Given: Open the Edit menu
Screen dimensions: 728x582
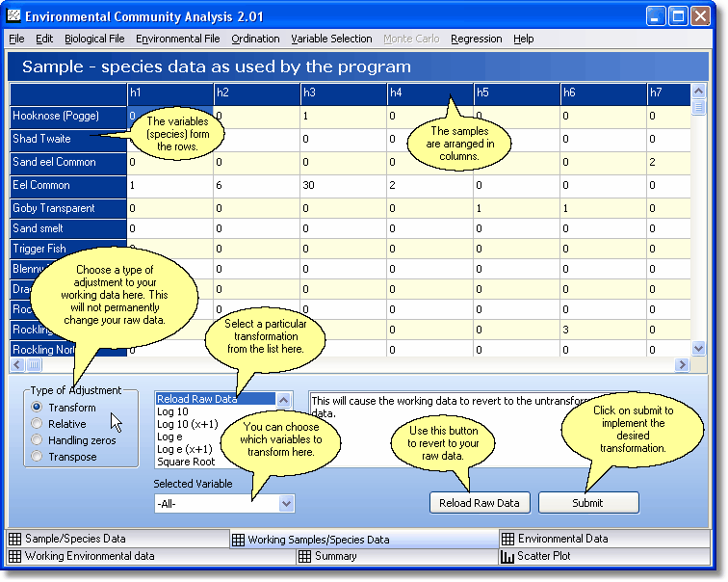Looking at the screenshot, I should click(x=44, y=39).
